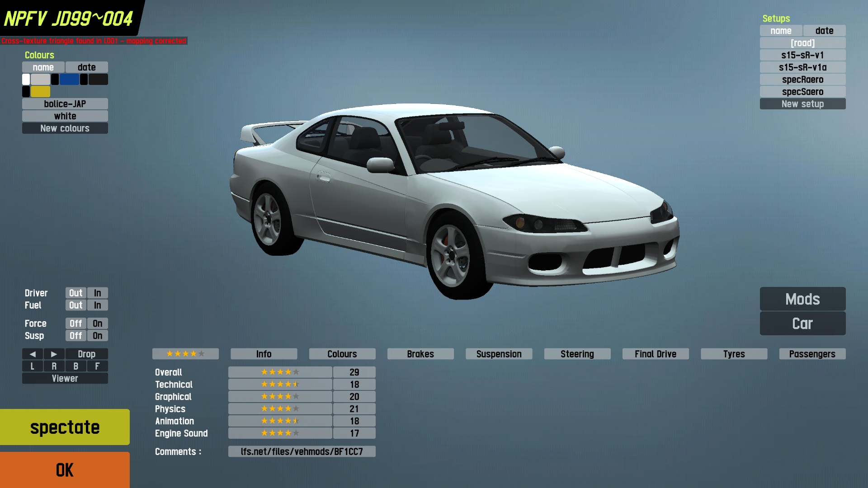Screen dimensions: 868x488
Task: Set Overall star rating row
Action: pyautogui.click(x=280, y=372)
